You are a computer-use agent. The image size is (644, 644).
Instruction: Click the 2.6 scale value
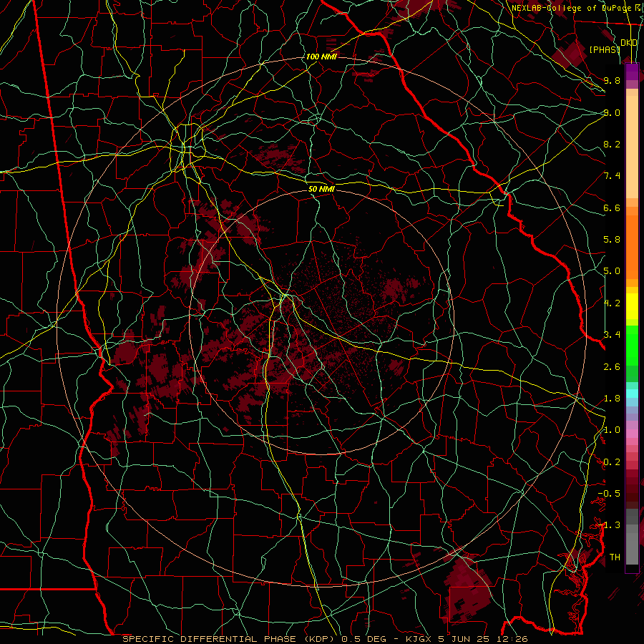point(612,367)
